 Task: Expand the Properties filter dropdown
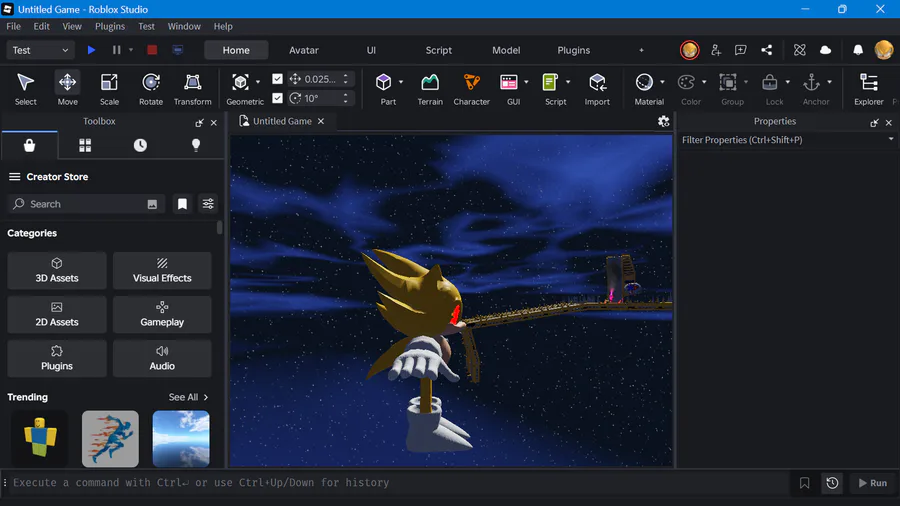coord(891,139)
